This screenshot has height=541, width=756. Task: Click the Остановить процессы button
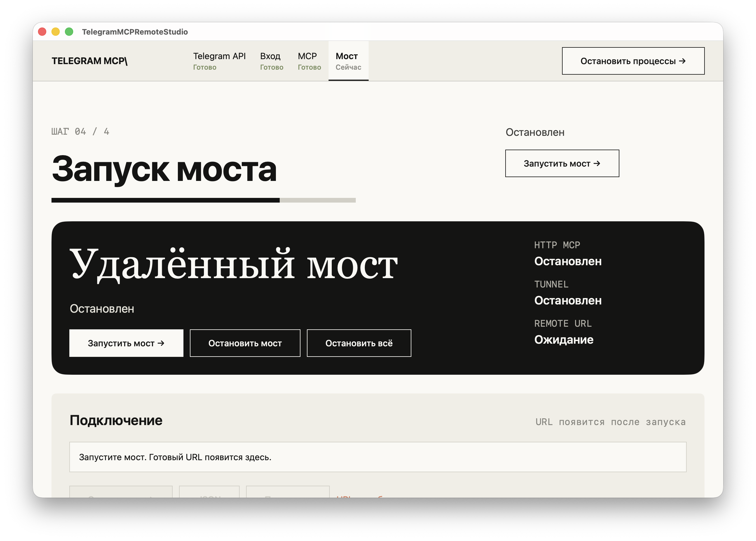633,61
